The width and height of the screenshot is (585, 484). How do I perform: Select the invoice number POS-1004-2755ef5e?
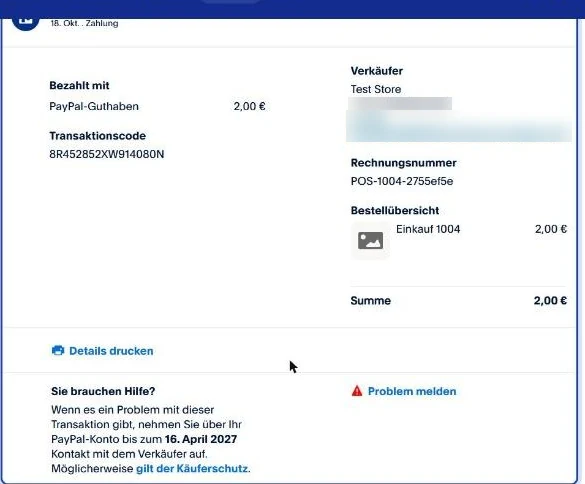(402, 181)
